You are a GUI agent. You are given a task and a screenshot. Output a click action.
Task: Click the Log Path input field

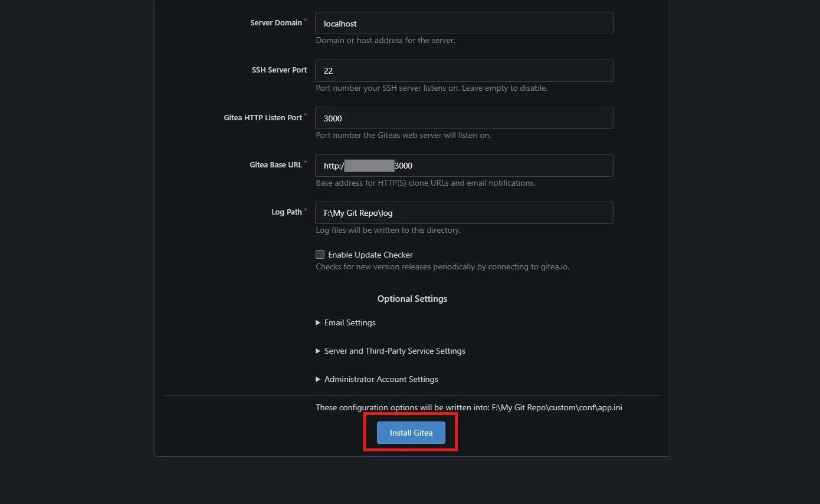464,213
